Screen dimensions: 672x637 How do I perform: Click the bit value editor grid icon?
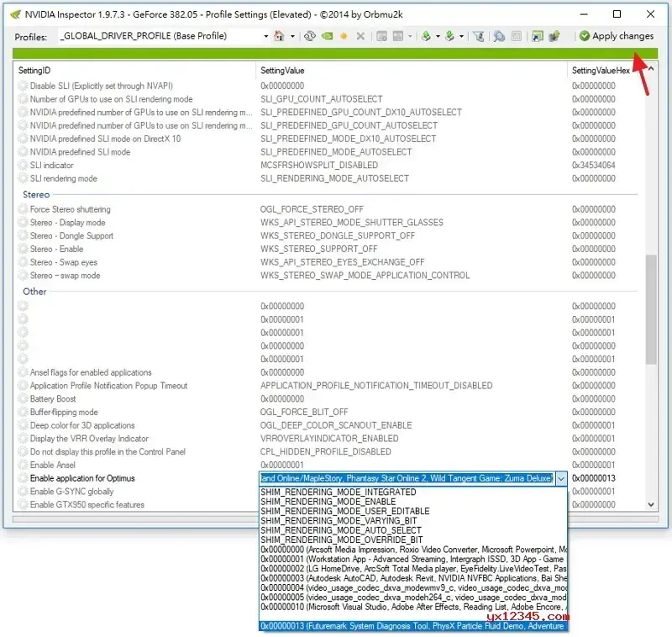pos(517,36)
